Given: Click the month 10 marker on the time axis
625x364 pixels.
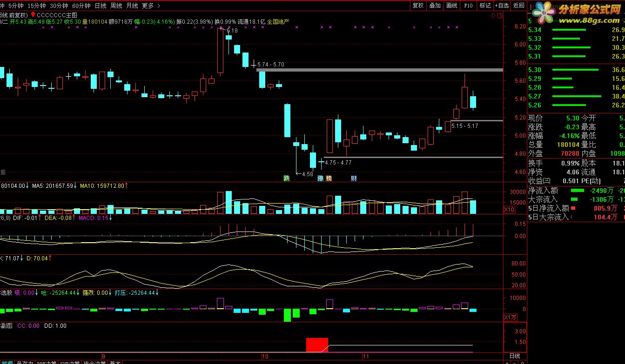Looking at the screenshot, I should 266,356.
